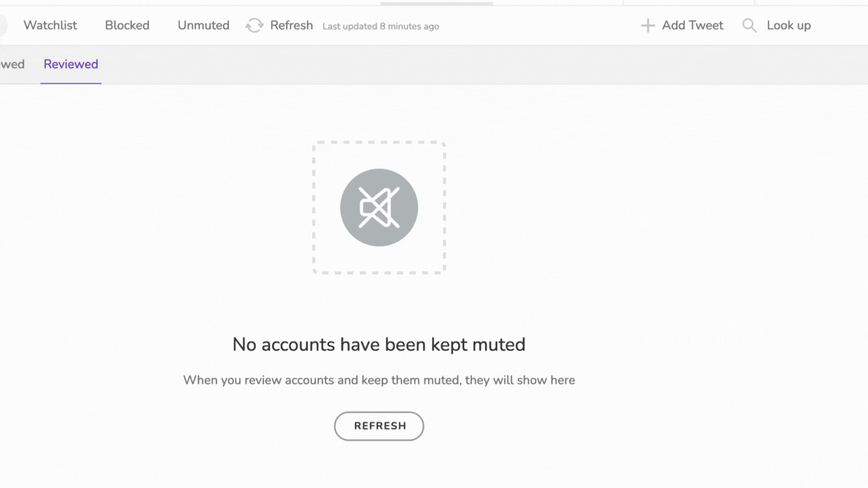Open the Blocked section
The height and width of the screenshot is (488, 868).
click(x=127, y=25)
